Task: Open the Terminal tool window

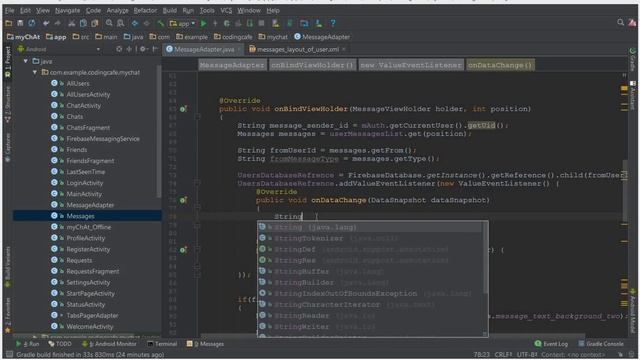Action: pos(162,344)
